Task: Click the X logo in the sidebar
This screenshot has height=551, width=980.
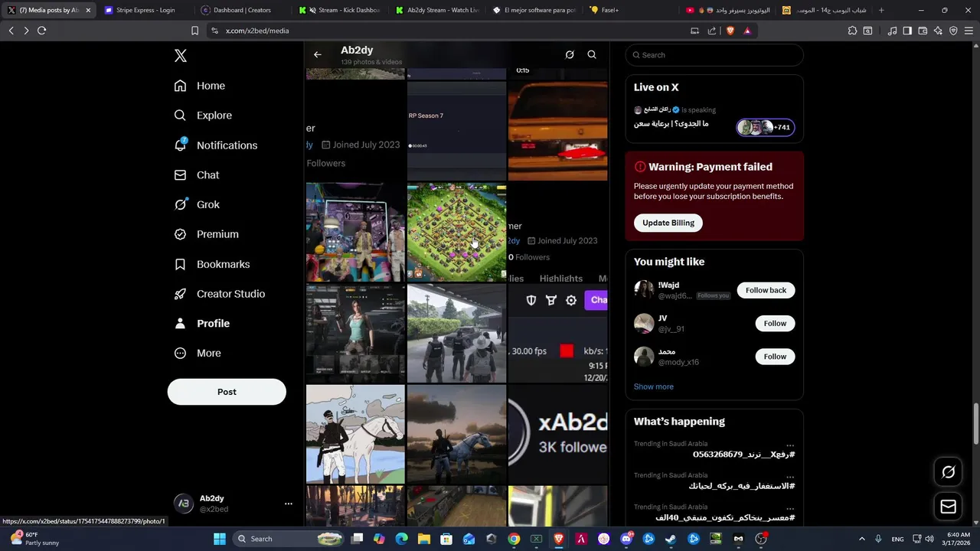Action: pyautogui.click(x=181, y=56)
